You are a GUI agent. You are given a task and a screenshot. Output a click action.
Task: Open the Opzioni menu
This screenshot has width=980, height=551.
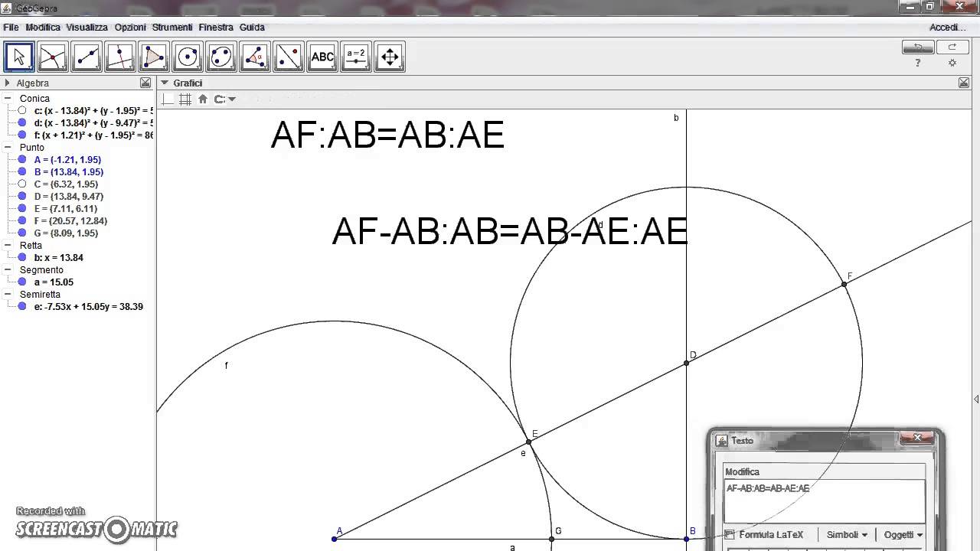130,27
